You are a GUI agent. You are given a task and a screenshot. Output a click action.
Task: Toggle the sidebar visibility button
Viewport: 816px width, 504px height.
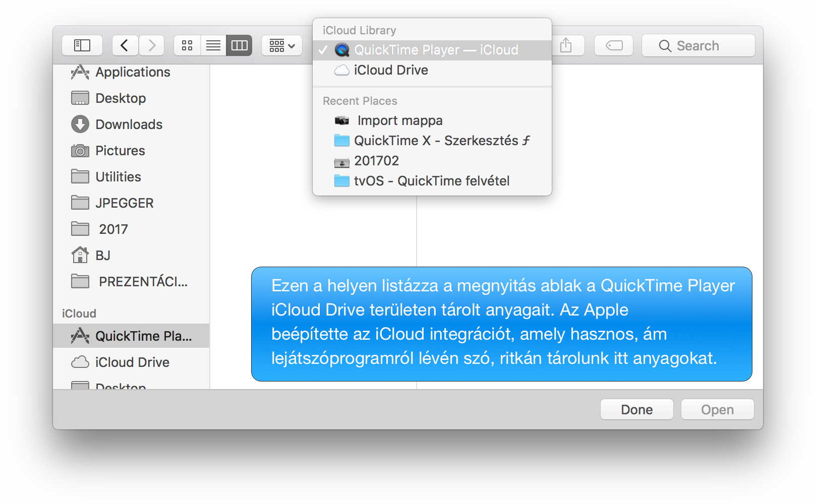point(82,45)
